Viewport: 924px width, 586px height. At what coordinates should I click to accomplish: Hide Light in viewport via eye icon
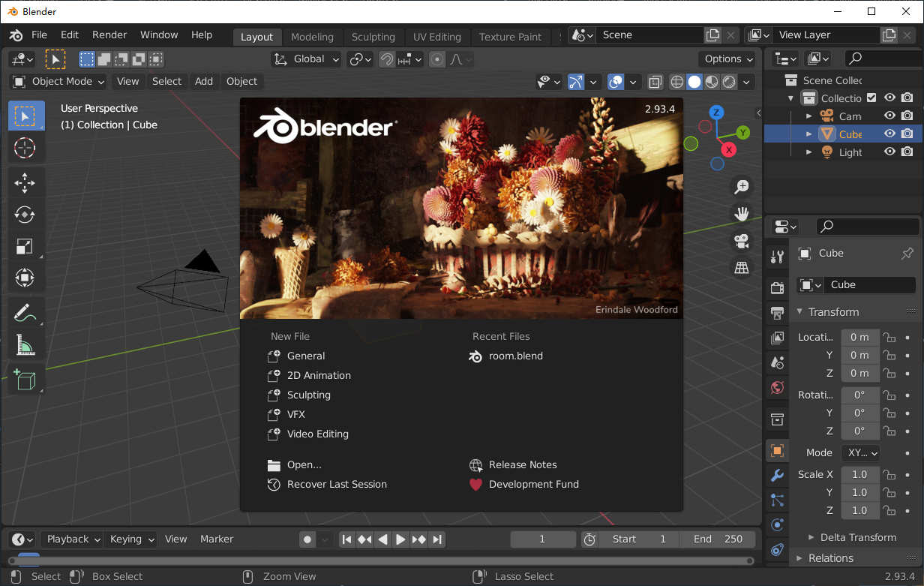pos(889,152)
